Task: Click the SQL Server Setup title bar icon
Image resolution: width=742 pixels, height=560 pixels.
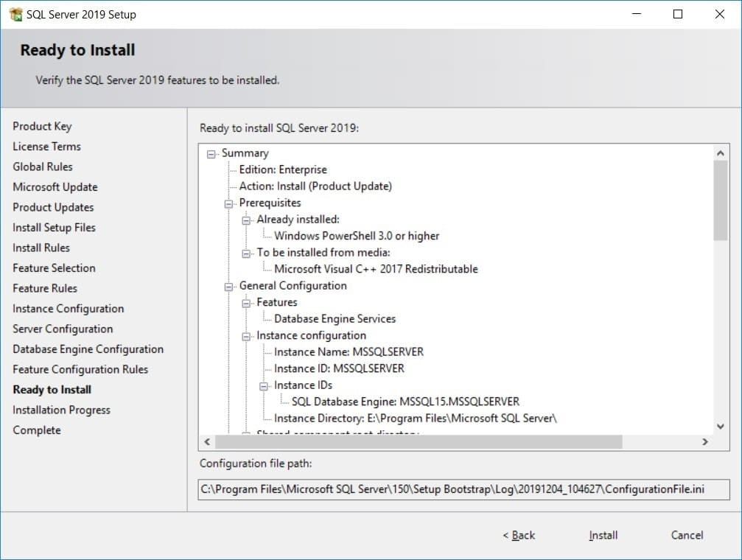Action: (15, 13)
